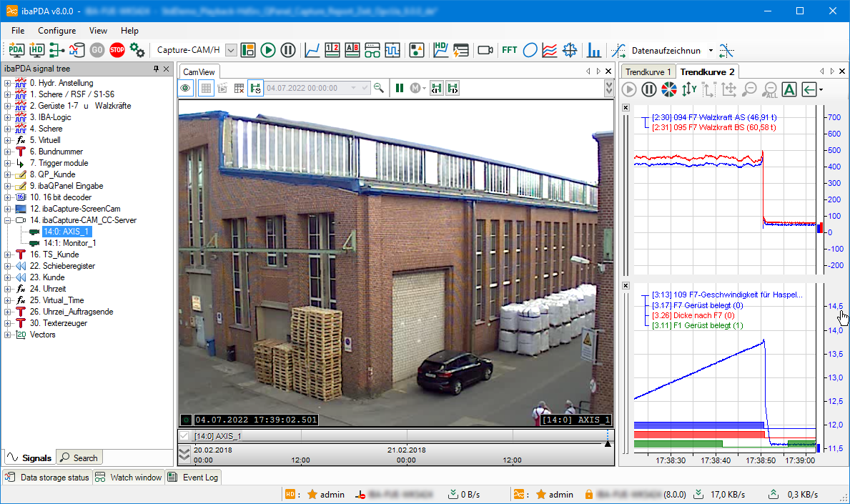Image resolution: width=850 pixels, height=504 pixels.
Task: Toggle the eye icon in CamView toolbar
Action: (x=186, y=88)
